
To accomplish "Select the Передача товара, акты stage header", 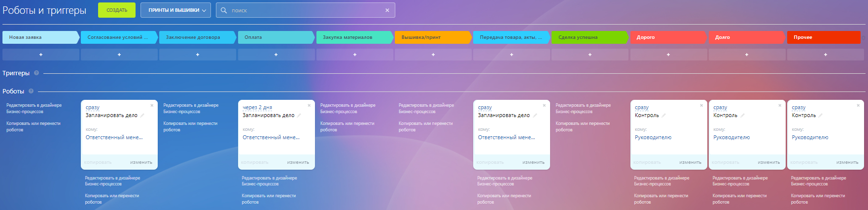I will coord(512,37).
